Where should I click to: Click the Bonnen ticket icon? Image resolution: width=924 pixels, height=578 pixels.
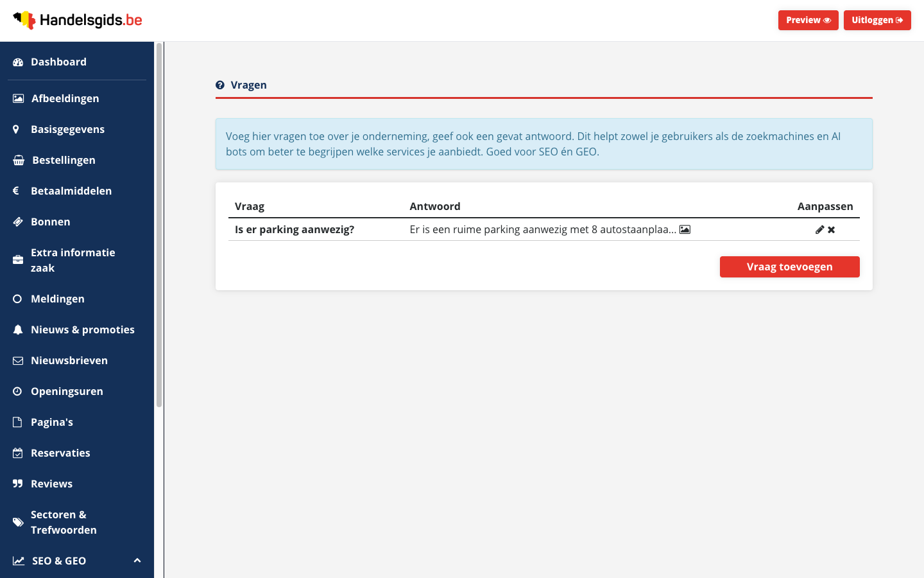point(18,222)
